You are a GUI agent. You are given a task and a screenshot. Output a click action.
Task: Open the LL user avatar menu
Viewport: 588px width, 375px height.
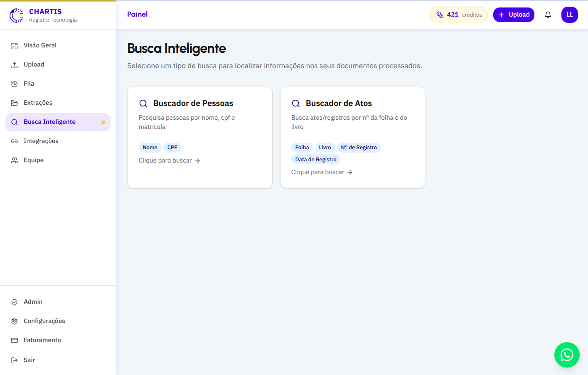(x=570, y=15)
